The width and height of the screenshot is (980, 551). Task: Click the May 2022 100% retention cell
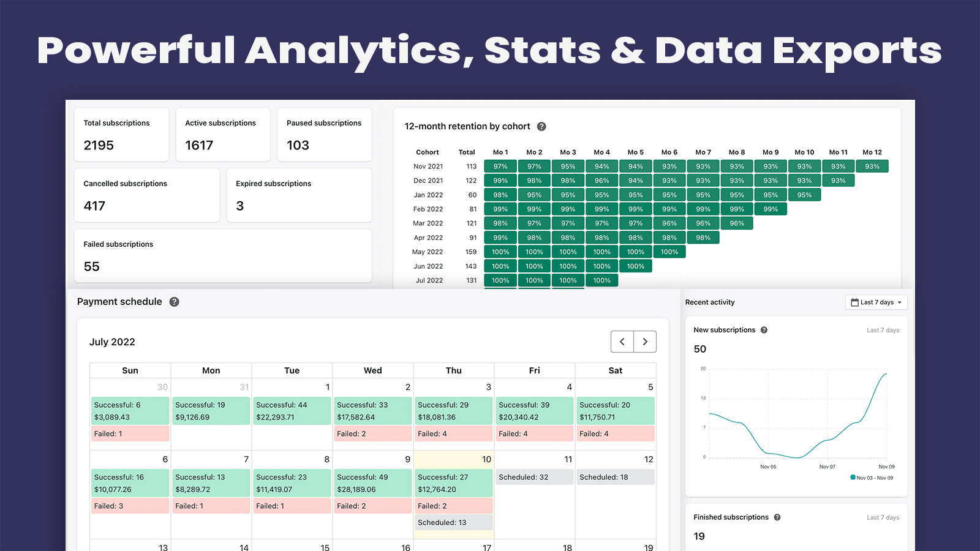point(500,252)
